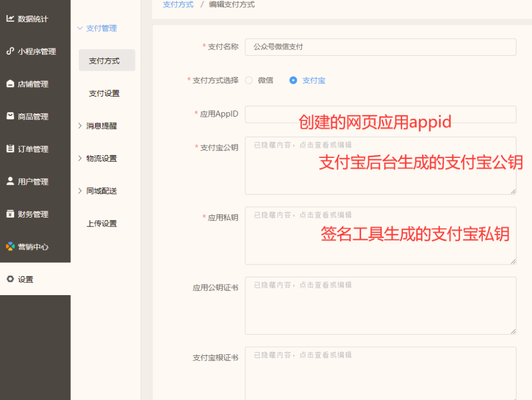
Task: Click 支付方式 breadcrumb link
Action: pyautogui.click(x=178, y=4)
